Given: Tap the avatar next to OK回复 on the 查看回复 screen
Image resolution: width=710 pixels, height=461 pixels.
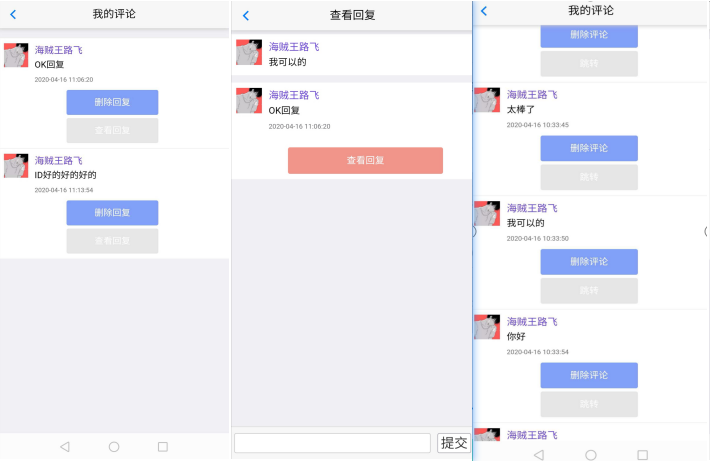Looking at the screenshot, I should point(249,101).
